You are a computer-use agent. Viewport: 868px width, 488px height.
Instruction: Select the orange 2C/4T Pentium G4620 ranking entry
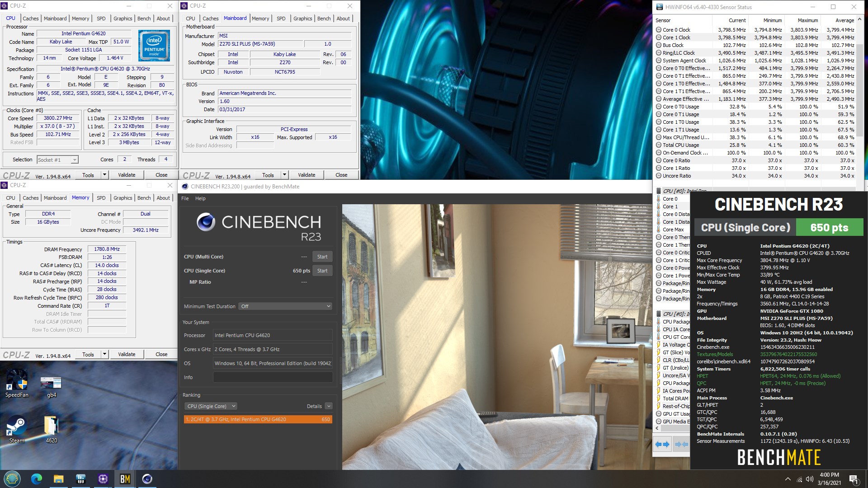pos(258,419)
